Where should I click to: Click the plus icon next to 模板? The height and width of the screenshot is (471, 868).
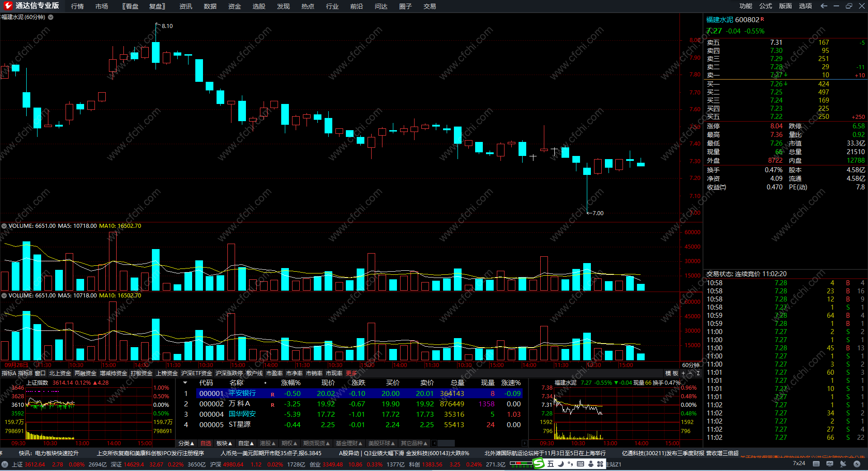point(684,373)
